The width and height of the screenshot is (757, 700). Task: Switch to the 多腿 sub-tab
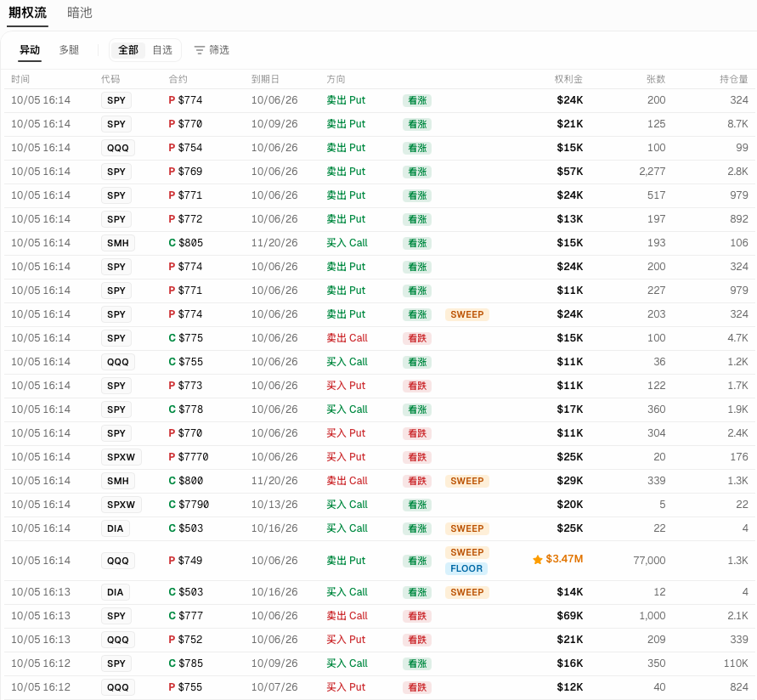[69, 50]
